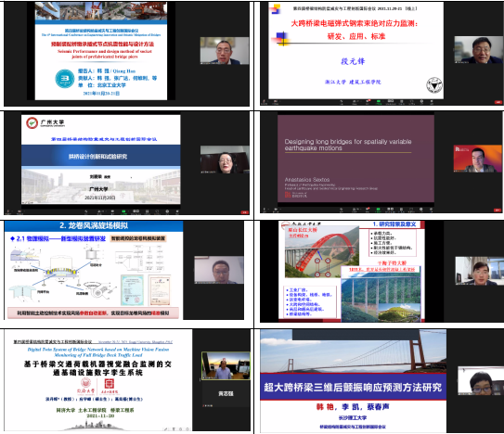
Task: Toggle the video camera in Designing long bridges toolbar
Action: (276, 210)
